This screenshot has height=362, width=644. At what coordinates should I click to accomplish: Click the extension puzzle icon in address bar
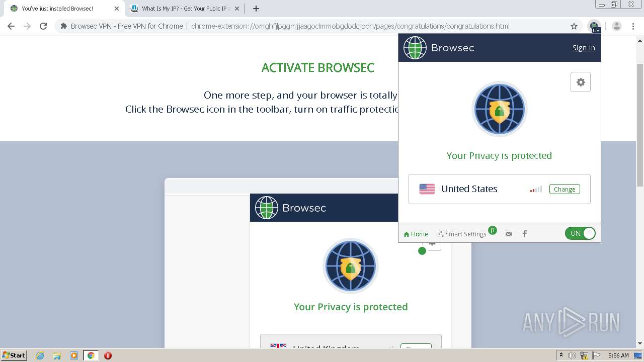click(63, 26)
